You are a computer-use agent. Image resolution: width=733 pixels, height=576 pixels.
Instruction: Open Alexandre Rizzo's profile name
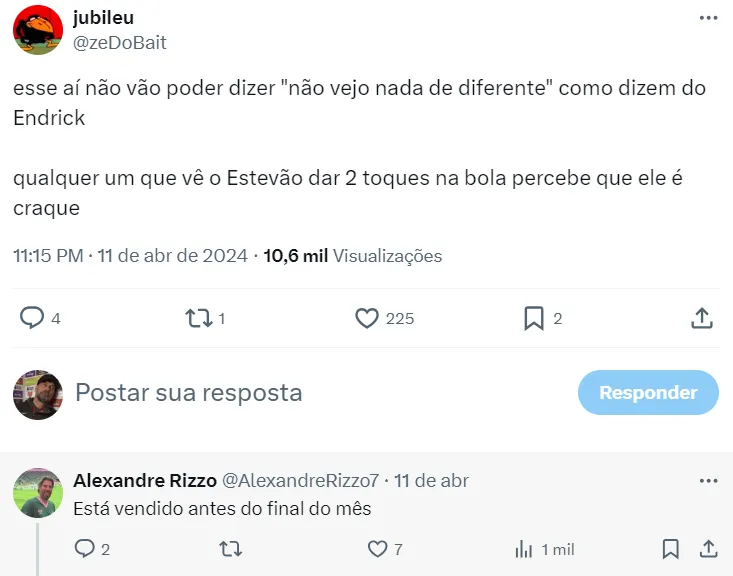(144, 481)
